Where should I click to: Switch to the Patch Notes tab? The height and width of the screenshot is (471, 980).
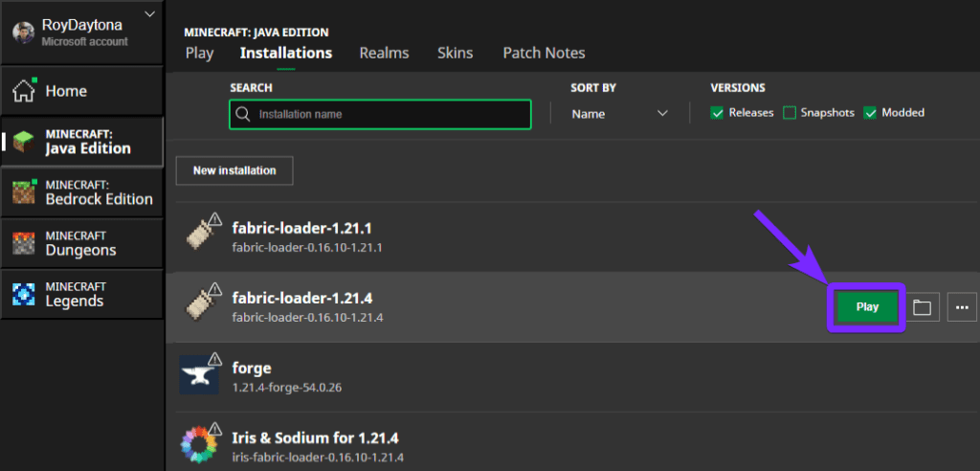[x=544, y=54]
